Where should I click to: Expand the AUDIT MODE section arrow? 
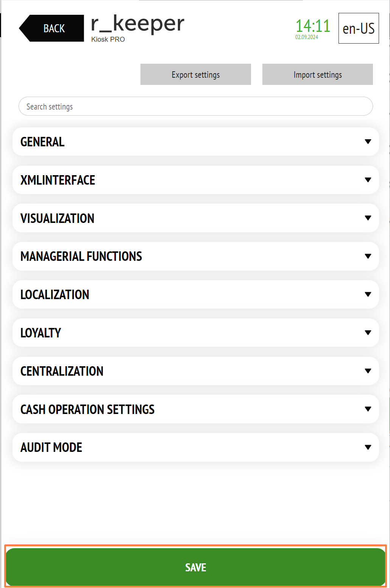click(368, 447)
